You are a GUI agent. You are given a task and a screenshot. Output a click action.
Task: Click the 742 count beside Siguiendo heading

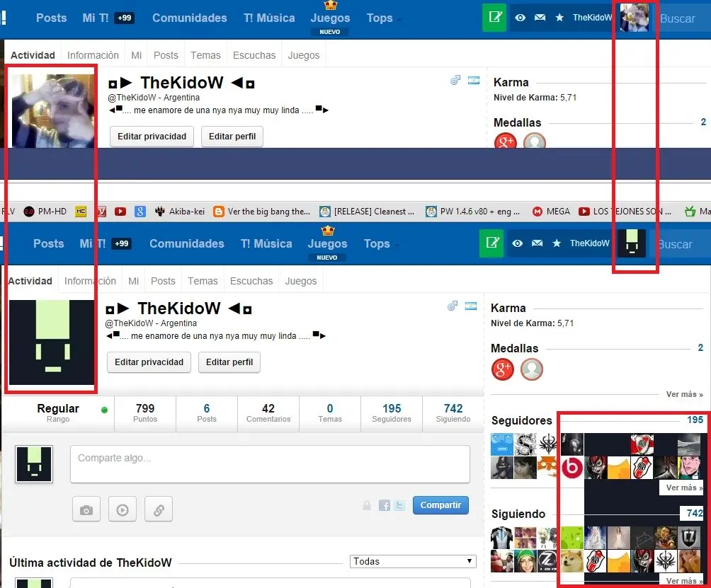tap(695, 513)
